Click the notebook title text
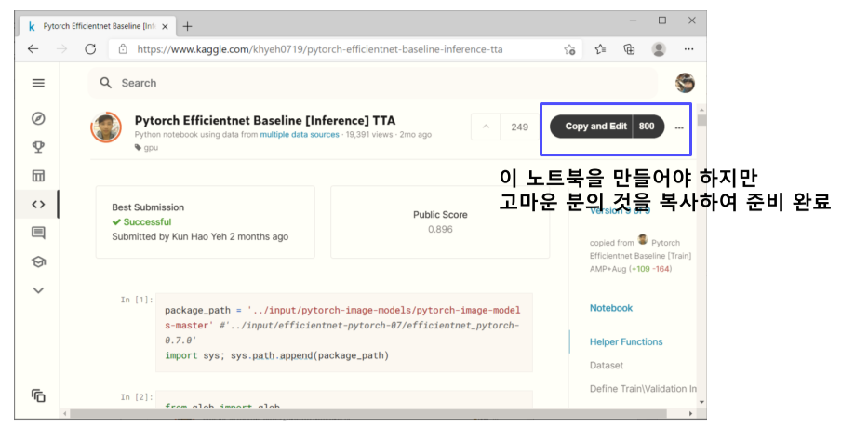Image resolution: width=868 pixels, height=428 pixels. 265,121
